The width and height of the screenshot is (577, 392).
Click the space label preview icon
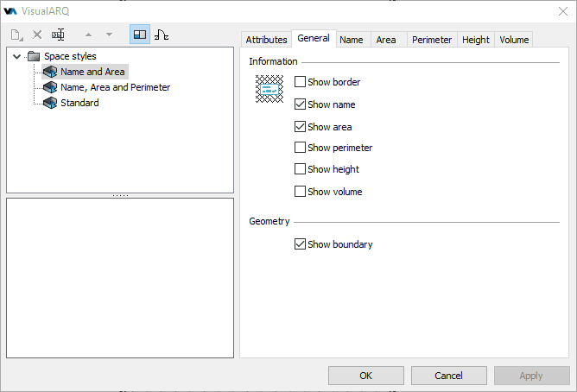tap(269, 89)
